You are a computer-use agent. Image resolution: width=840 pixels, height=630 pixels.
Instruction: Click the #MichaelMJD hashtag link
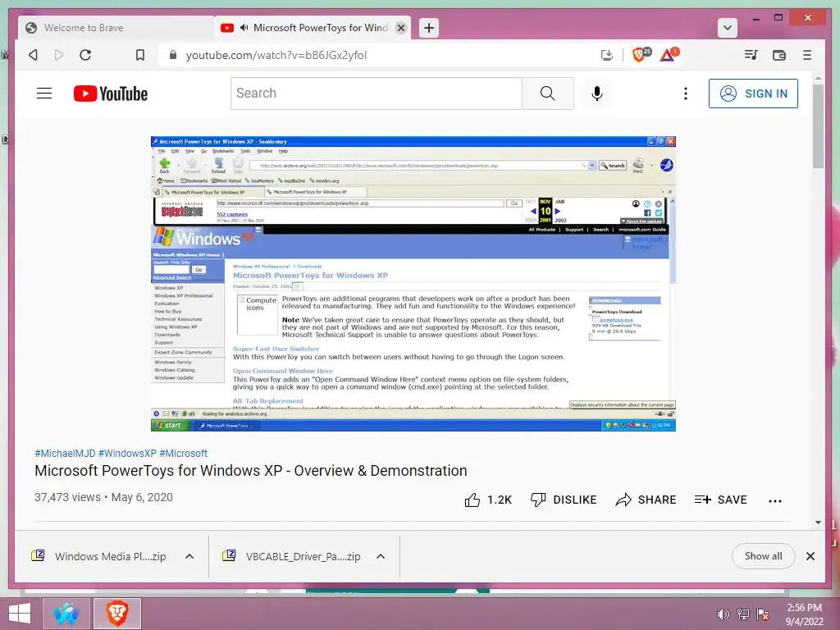click(x=65, y=453)
